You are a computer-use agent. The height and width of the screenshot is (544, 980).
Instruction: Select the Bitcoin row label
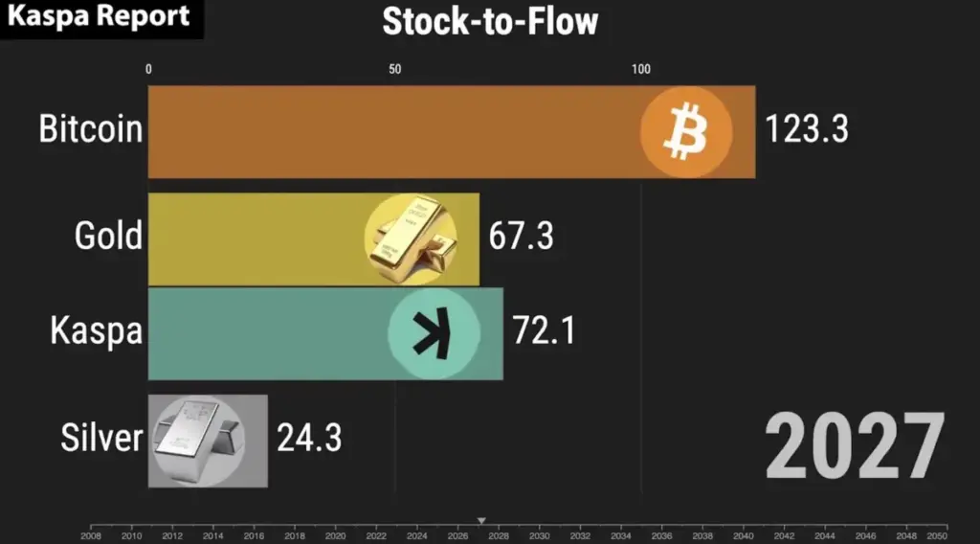point(90,129)
